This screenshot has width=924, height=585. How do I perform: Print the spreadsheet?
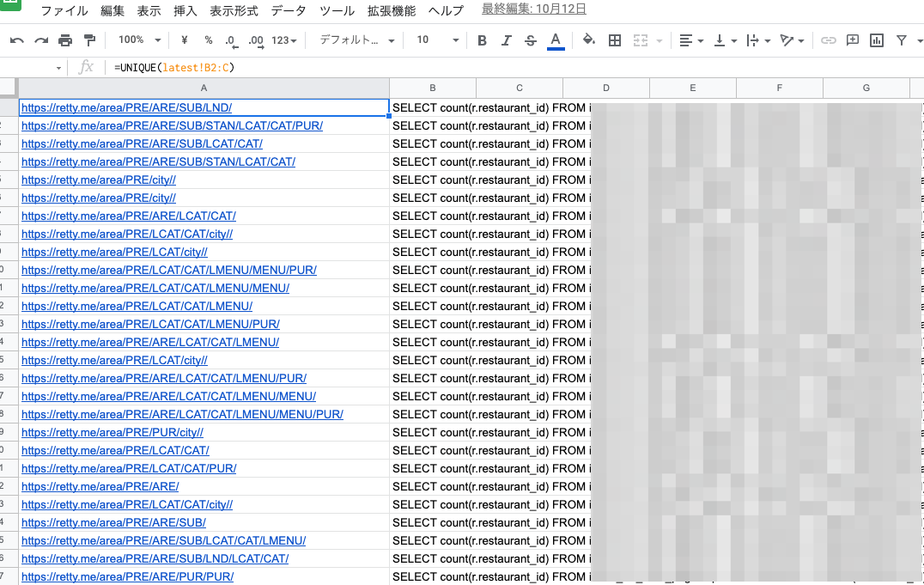point(65,40)
